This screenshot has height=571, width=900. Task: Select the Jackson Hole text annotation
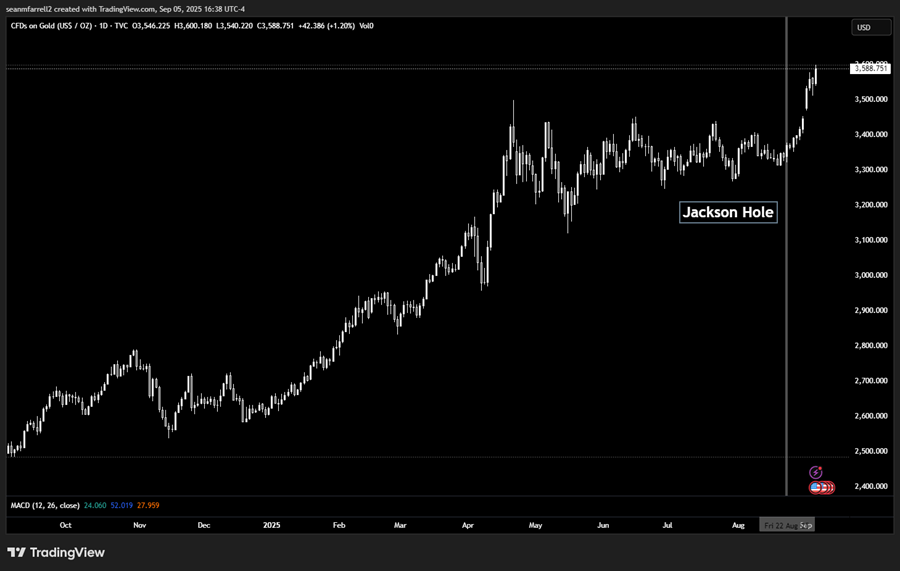point(727,212)
